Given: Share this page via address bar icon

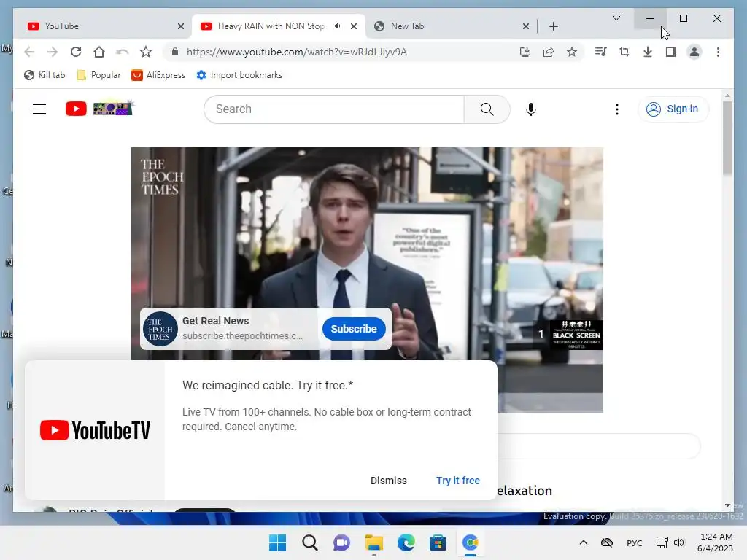Looking at the screenshot, I should tap(549, 52).
